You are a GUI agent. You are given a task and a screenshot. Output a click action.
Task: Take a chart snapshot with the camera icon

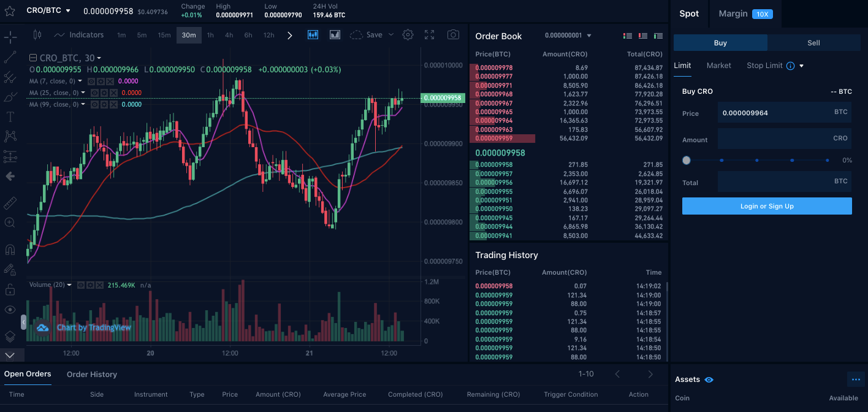[453, 35]
